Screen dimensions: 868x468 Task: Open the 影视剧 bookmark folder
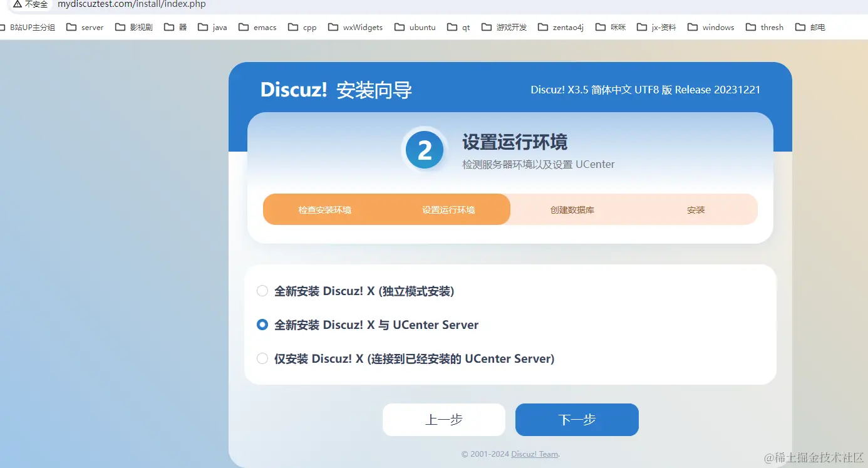coord(133,27)
